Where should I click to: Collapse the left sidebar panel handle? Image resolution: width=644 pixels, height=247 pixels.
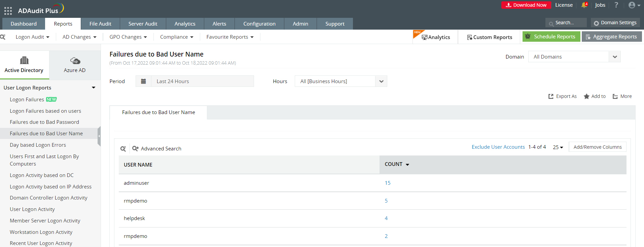[99, 136]
